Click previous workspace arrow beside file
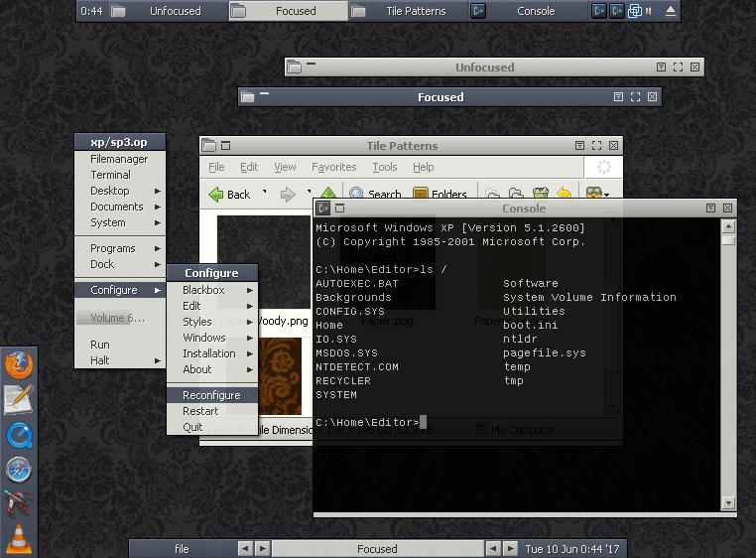 (x=245, y=548)
